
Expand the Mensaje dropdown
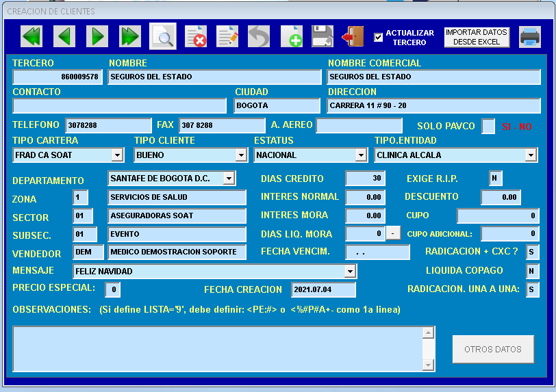350,272
